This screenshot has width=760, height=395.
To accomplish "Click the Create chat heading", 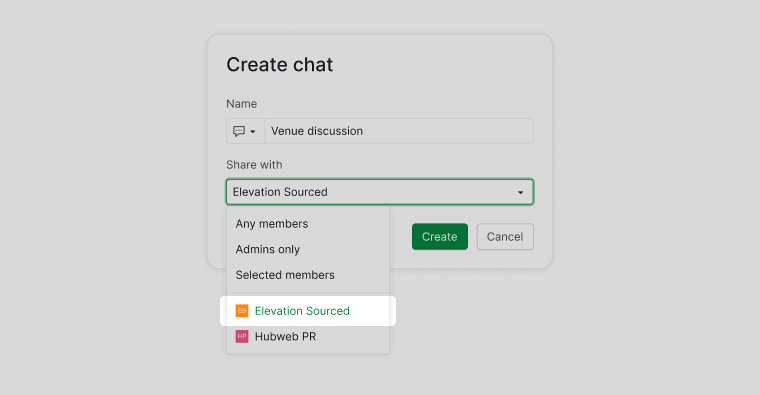I will point(280,64).
